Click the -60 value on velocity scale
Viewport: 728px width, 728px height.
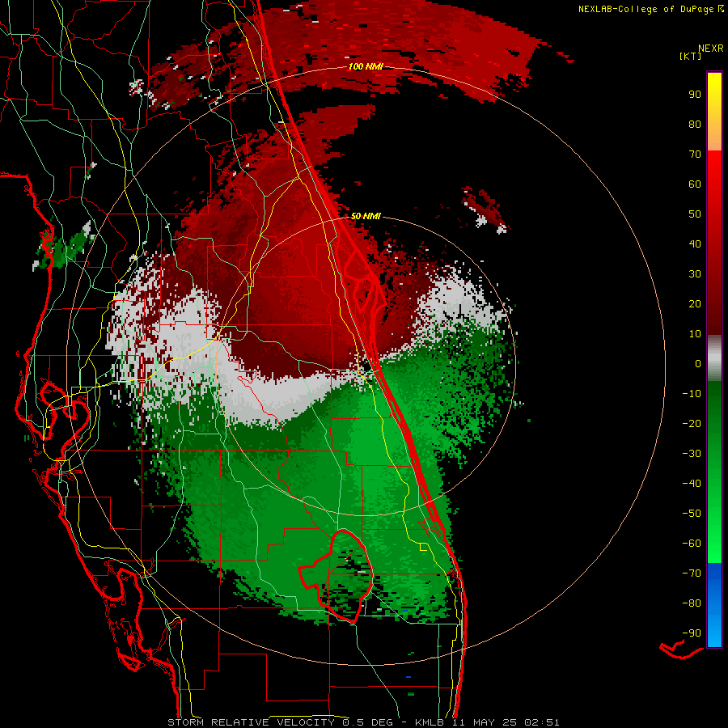[692, 544]
